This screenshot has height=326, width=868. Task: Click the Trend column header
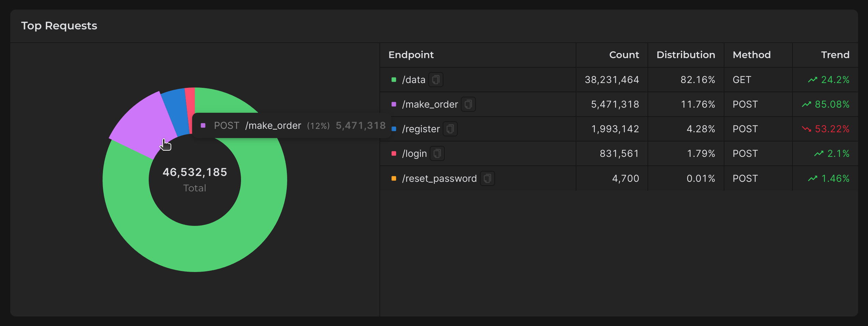(835, 55)
